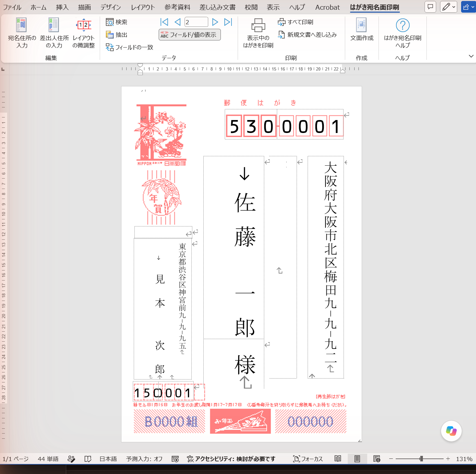This screenshot has height=474, width=476.
Task: Switch to web layout view
Action: click(x=377, y=459)
